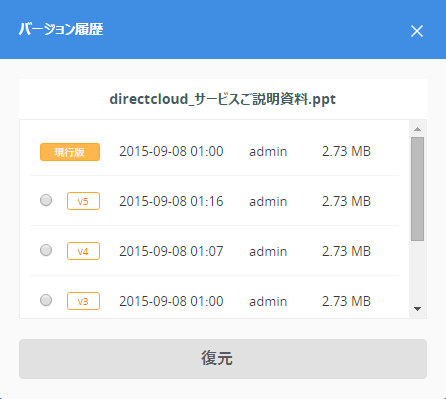Select the v4 version radio button
The width and height of the screenshot is (446, 399).
[46, 250]
